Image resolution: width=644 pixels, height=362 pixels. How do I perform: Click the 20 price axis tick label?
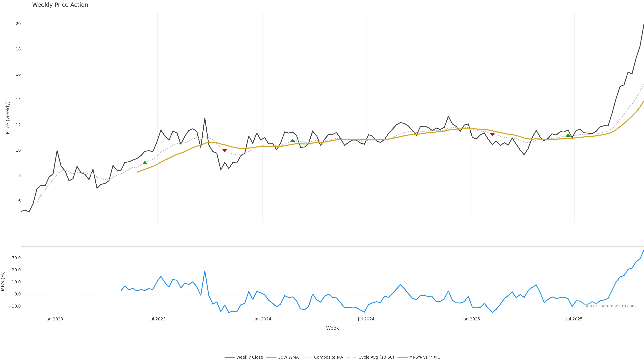pyautogui.click(x=18, y=24)
